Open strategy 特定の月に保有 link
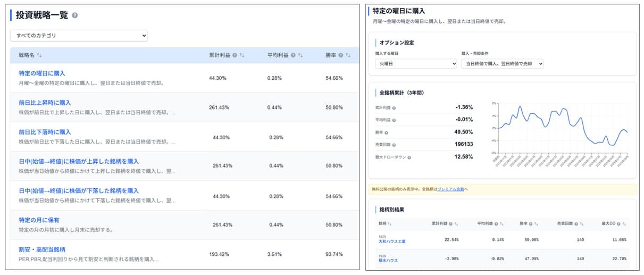The height and width of the screenshot is (275, 644). tap(39, 220)
